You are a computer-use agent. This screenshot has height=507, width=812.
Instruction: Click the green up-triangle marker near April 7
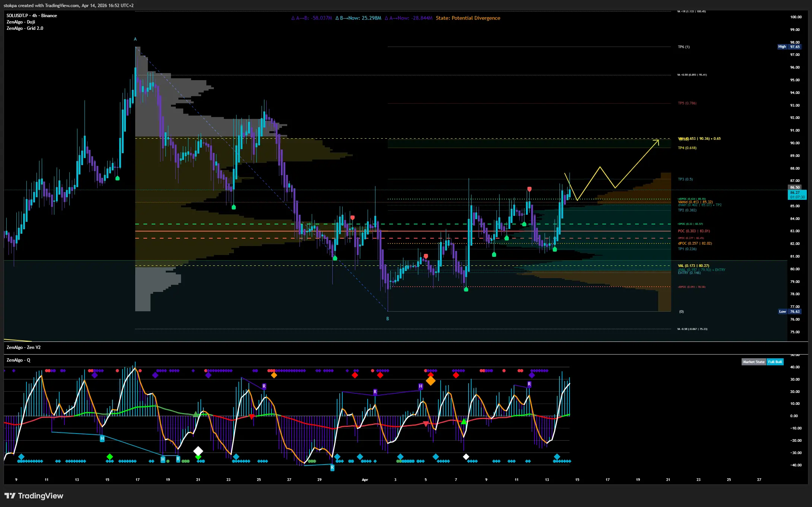(x=464, y=422)
